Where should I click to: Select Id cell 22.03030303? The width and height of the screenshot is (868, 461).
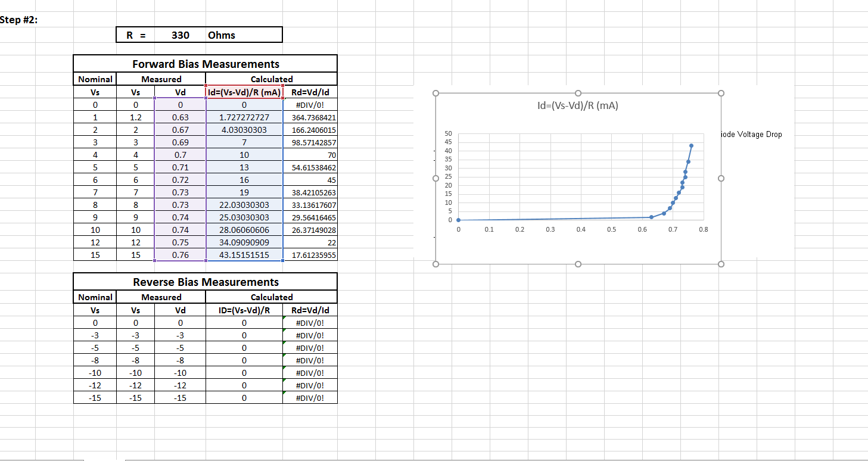(244, 205)
